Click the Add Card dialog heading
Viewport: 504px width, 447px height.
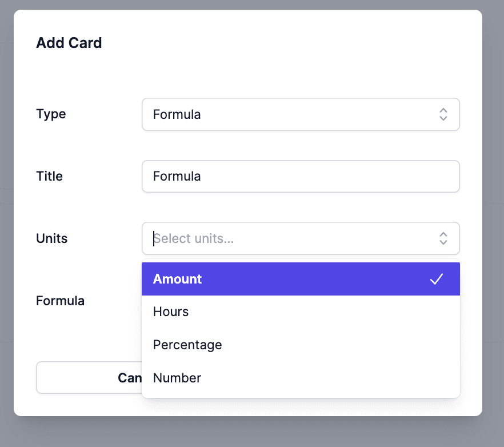69,43
